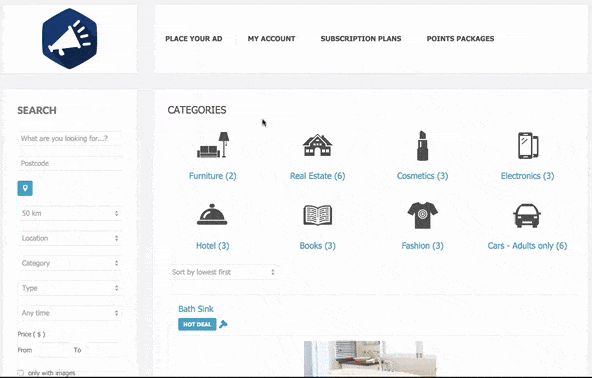Open the Furniture sofa-and-lamp category icon

tap(213, 145)
